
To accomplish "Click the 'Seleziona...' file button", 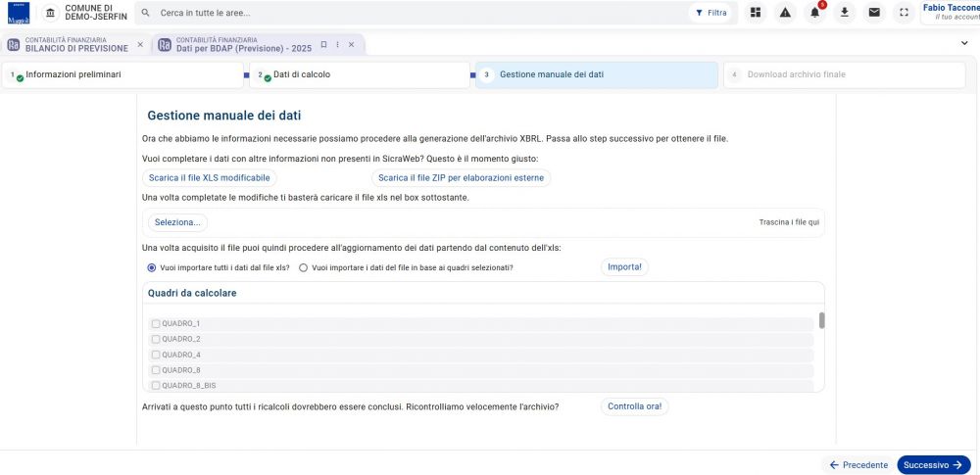I will (177, 222).
